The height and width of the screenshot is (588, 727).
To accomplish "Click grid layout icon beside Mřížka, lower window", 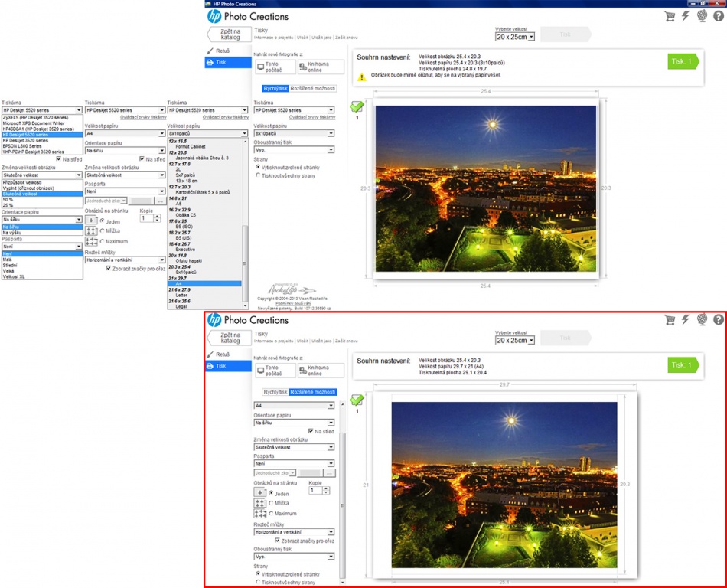I will click(x=260, y=503).
